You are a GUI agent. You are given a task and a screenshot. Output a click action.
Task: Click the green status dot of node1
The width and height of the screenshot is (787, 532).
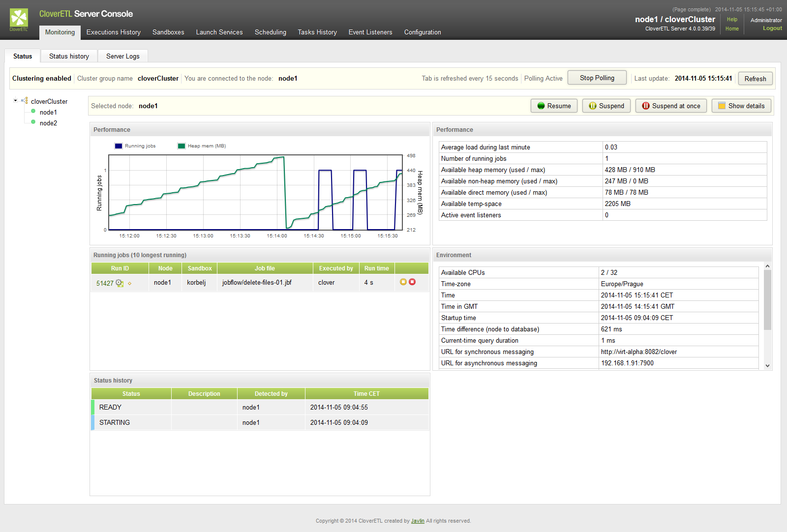point(33,111)
